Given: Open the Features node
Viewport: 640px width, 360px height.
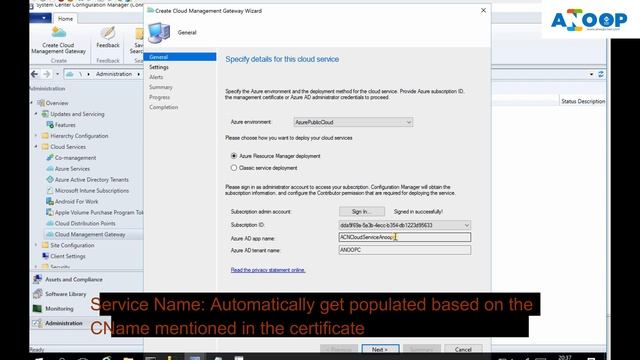Looking at the screenshot, I should coord(65,125).
